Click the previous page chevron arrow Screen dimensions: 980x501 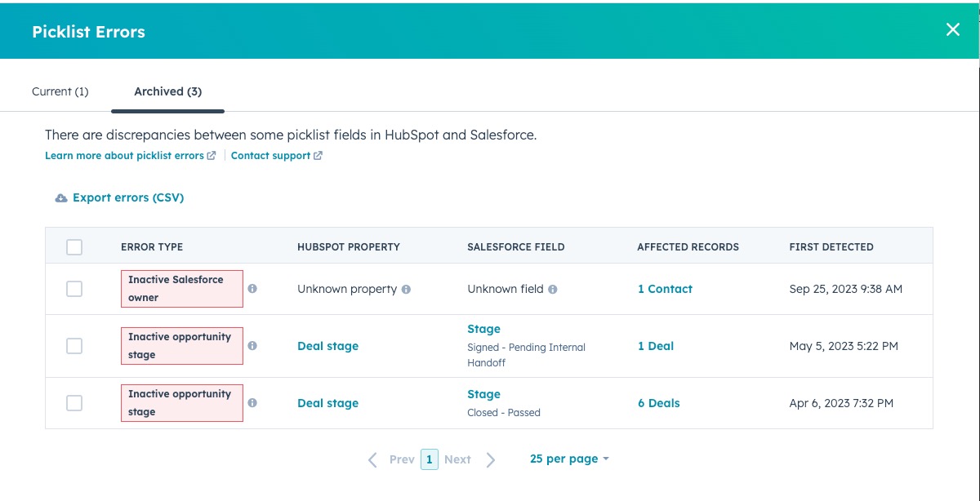[372, 459]
